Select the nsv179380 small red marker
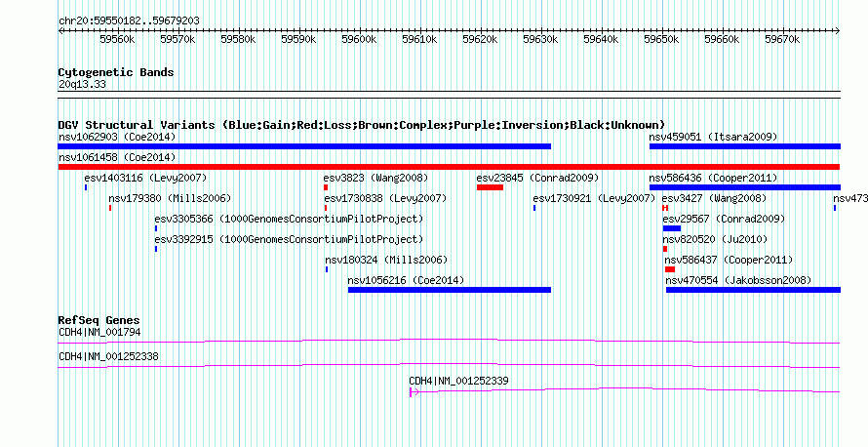Screen dimensions: 868x447 coord(110,208)
